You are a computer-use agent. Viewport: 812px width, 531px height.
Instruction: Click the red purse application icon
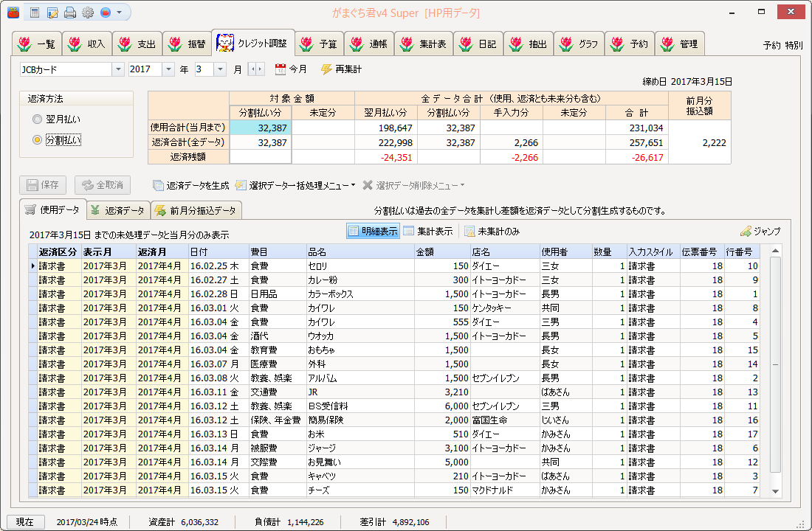point(13,13)
